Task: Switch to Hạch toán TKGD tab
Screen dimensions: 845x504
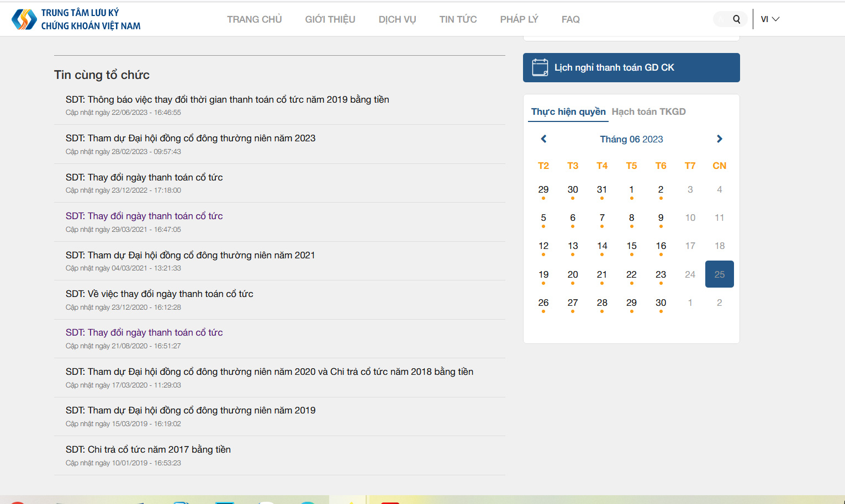Action: pos(648,112)
